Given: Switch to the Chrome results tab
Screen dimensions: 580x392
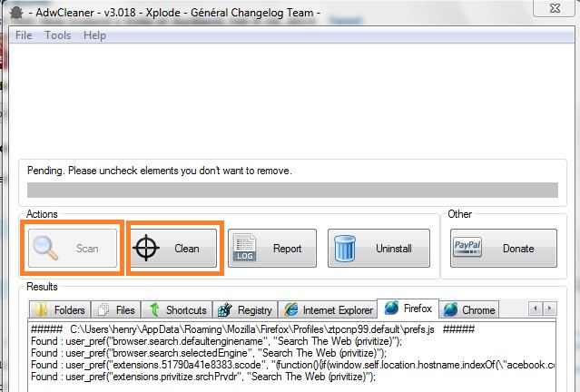Looking at the screenshot, I should click(x=469, y=309).
